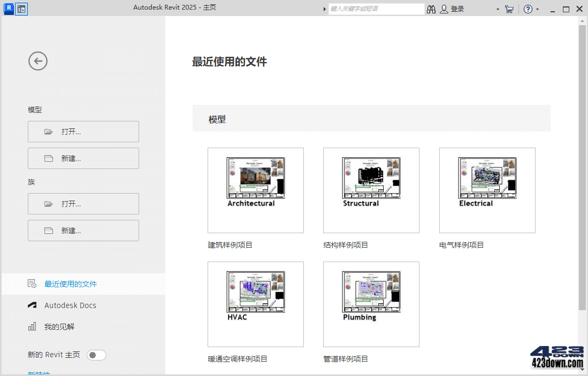Click the 新特性 link at bottom left

point(39,373)
